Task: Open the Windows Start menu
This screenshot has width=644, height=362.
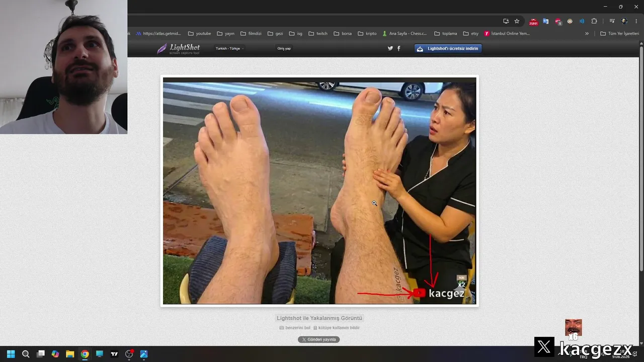Action: click(11, 354)
